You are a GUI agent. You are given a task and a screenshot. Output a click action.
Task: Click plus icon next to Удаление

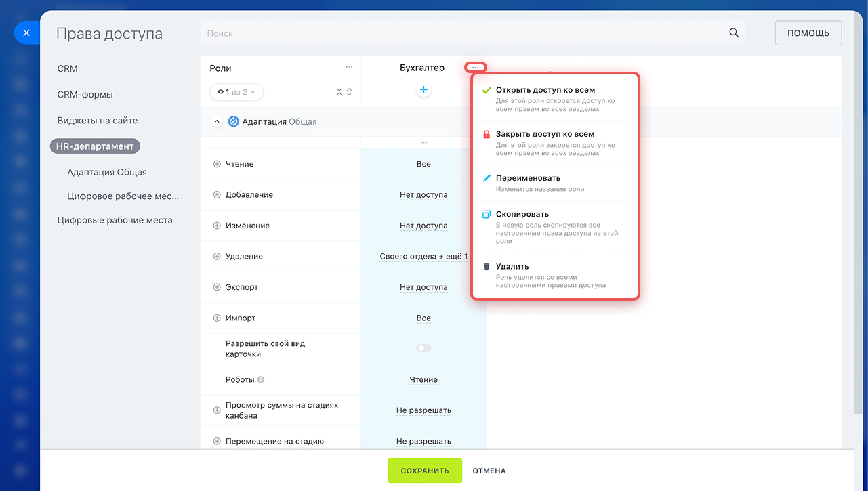(x=217, y=257)
